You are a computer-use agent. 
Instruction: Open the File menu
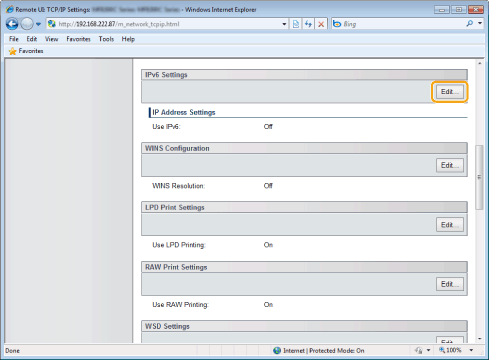pyautogui.click(x=14, y=39)
